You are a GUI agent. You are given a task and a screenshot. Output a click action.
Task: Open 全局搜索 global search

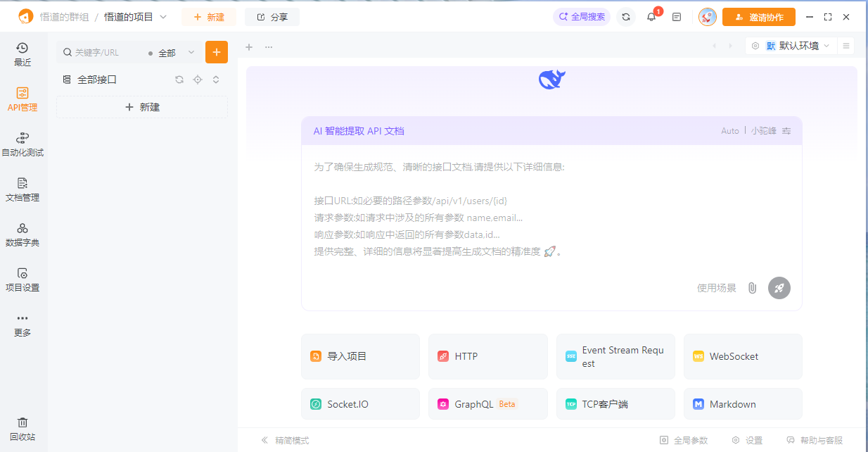[x=582, y=17]
